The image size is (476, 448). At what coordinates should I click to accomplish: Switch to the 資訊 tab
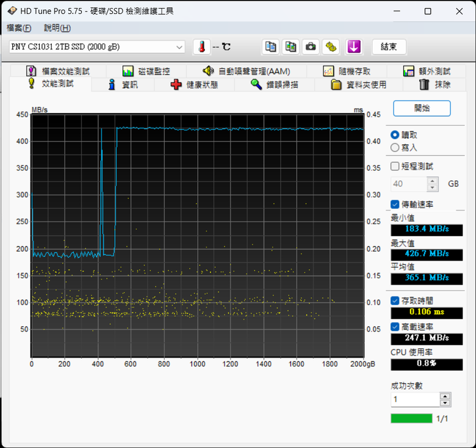[x=123, y=85]
